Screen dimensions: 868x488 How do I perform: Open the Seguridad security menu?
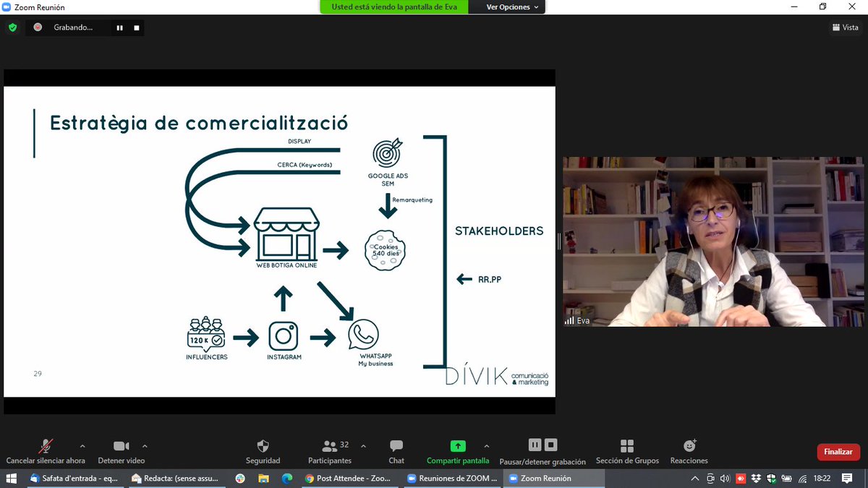click(x=263, y=450)
